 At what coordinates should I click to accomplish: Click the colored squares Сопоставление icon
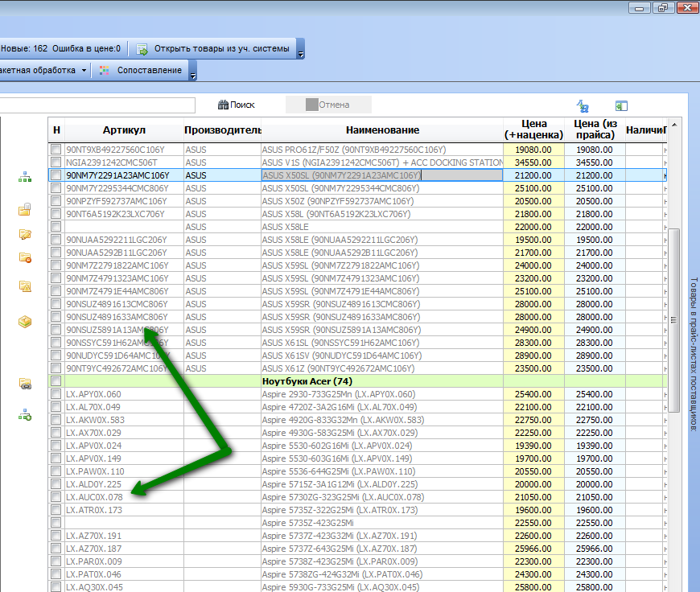(104, 71)
